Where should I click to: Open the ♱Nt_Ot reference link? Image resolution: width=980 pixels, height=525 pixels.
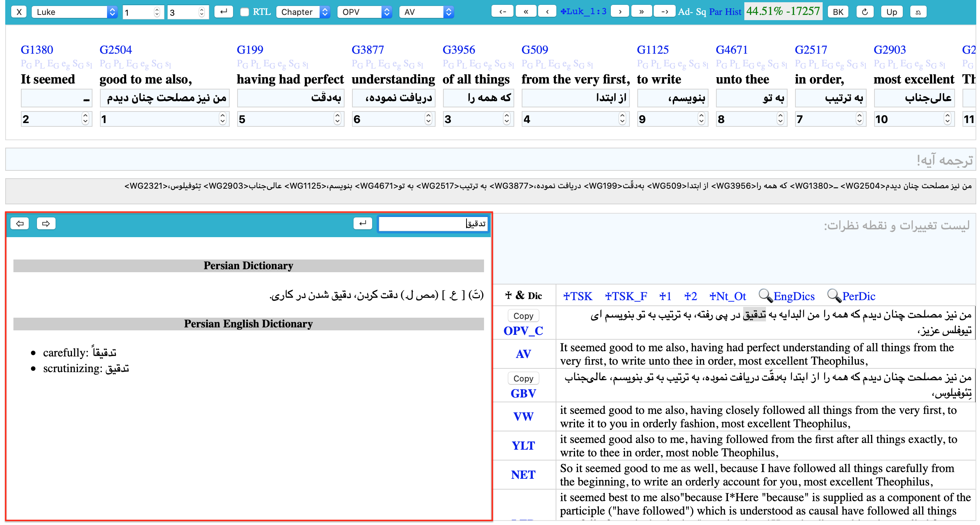pyautogui.click(x=728, y=296)
